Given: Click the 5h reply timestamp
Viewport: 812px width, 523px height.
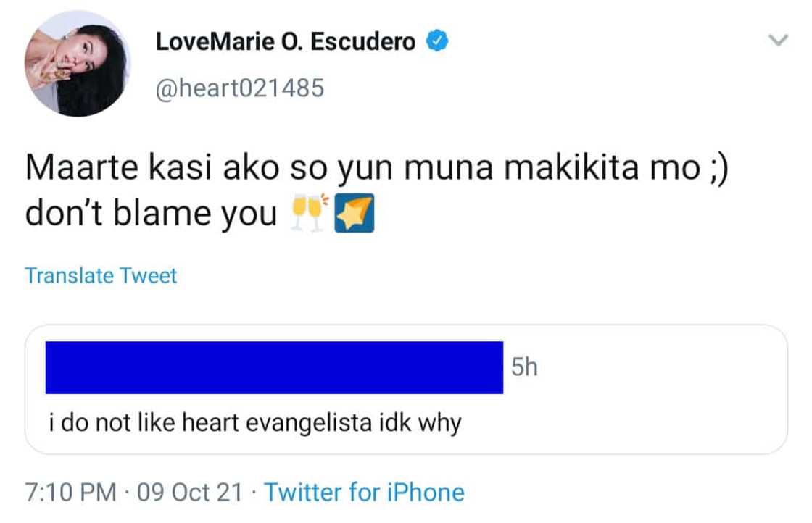Looking at the screenshot, I should pyautogui.click(x=523, y=366).
